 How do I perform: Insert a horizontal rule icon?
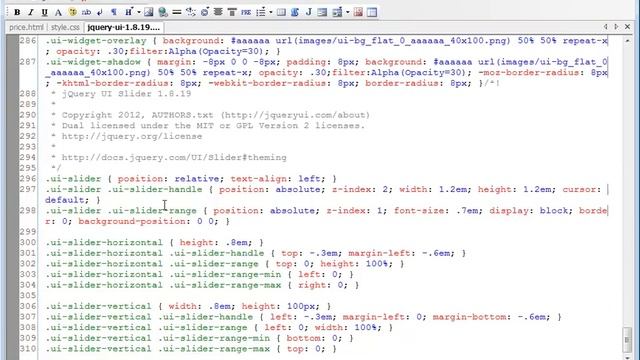point(177,12)
